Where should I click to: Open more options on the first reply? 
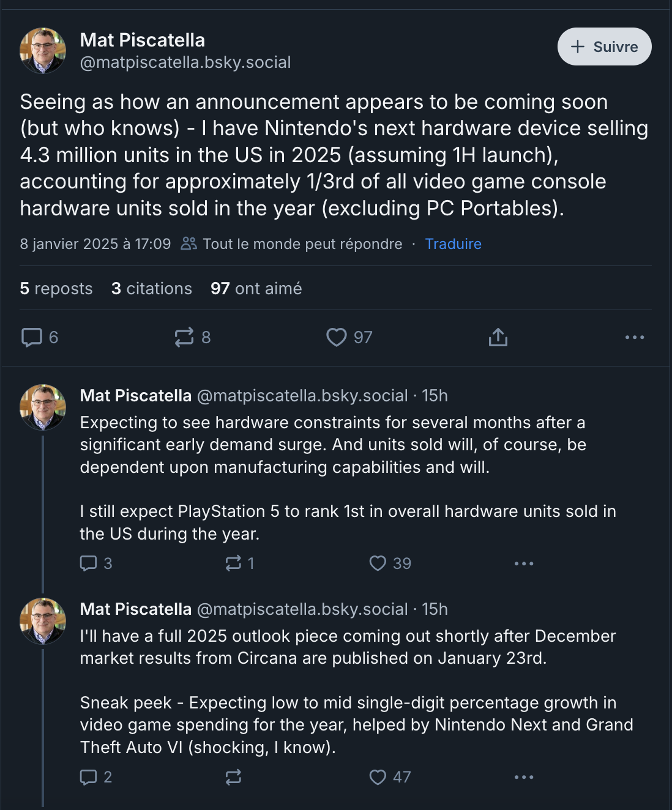click(x=524, y=563)
